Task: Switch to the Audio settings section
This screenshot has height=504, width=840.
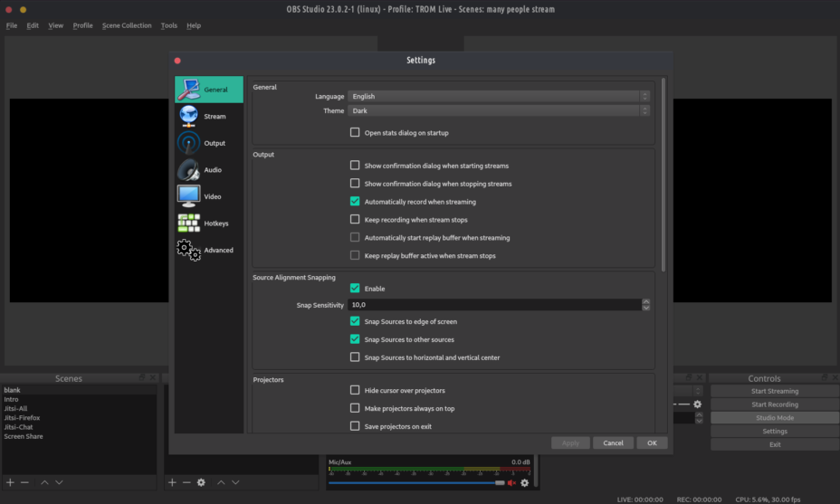Action: 208,170
